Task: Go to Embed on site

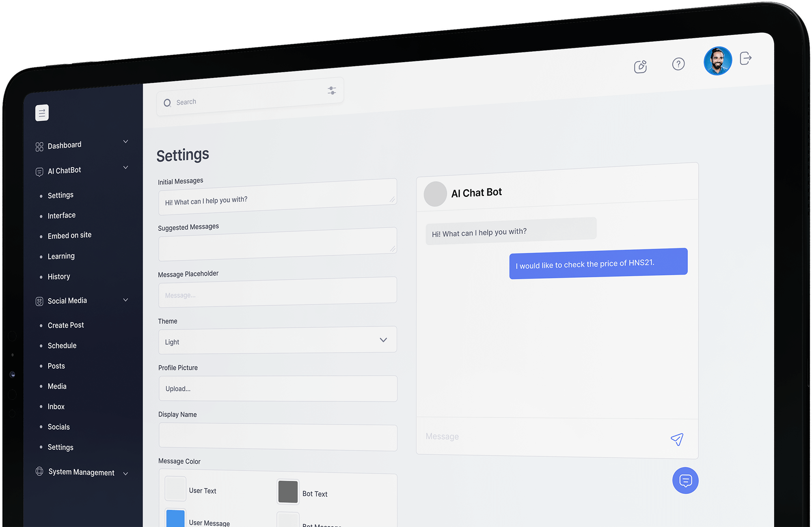Action: [69, 235]
